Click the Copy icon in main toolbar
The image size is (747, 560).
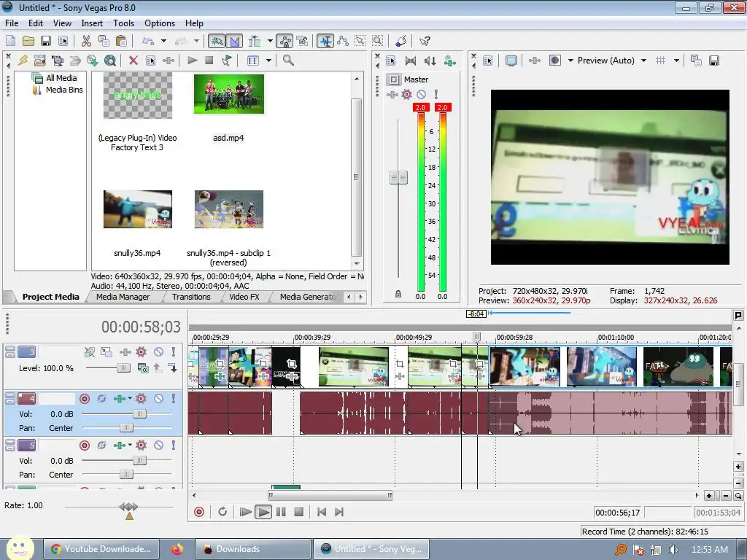(104, 41)
